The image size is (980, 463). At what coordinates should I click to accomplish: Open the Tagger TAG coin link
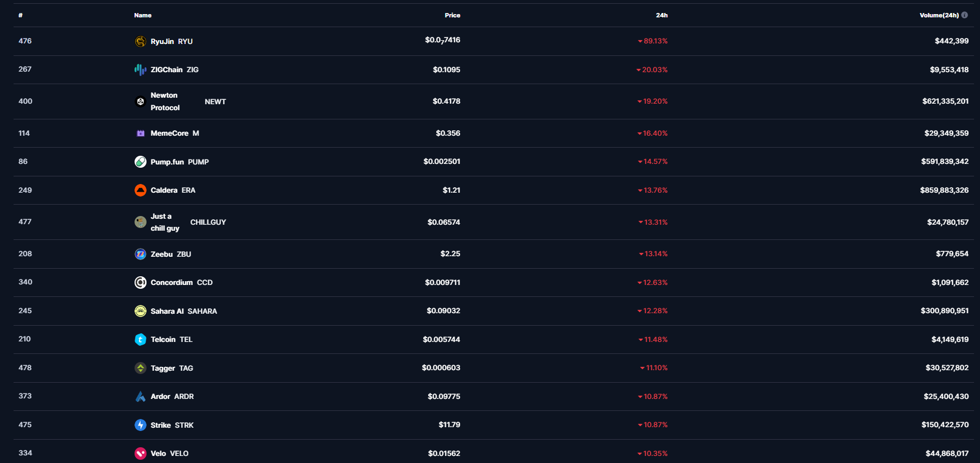[163, 368]
